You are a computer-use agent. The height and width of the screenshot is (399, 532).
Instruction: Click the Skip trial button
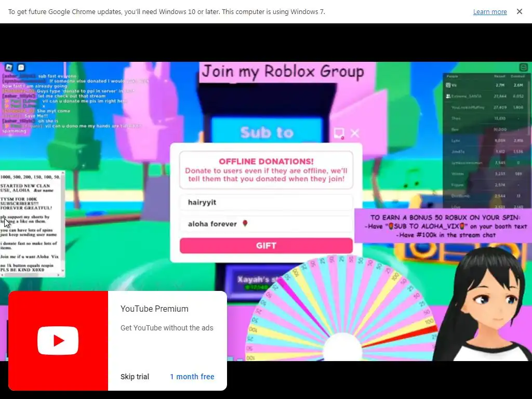pyautogui.click(x=135, y=377)
